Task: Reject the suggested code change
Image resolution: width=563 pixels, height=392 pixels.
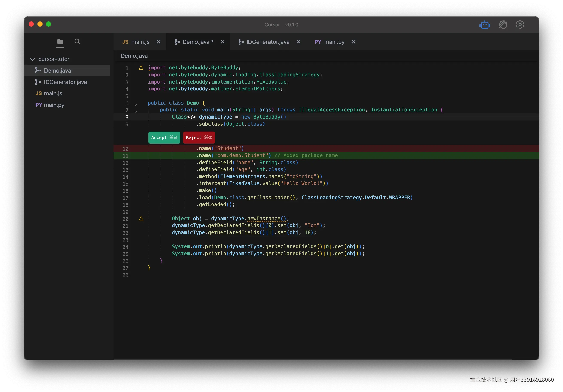Action: (x=199, y=138)
